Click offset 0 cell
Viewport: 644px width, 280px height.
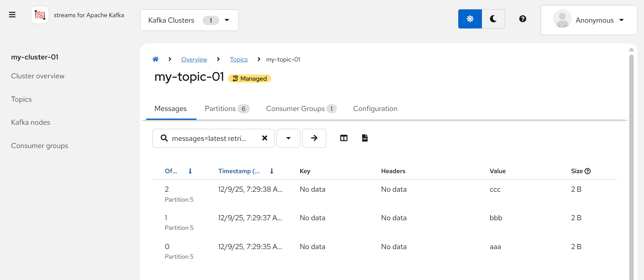[x=167, y=247]
